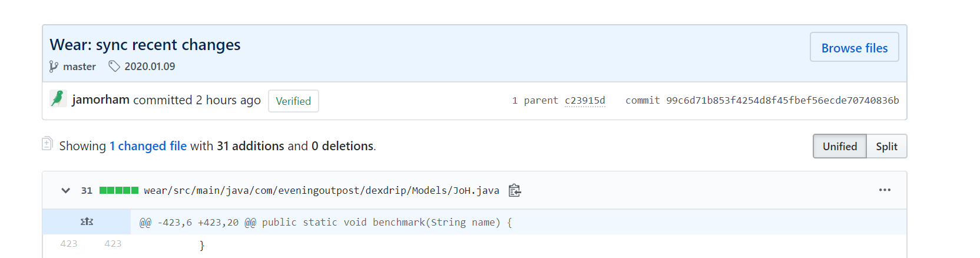Click the tag icon next to 2020.01.09
980x258 pixels.
click(114, 67)
